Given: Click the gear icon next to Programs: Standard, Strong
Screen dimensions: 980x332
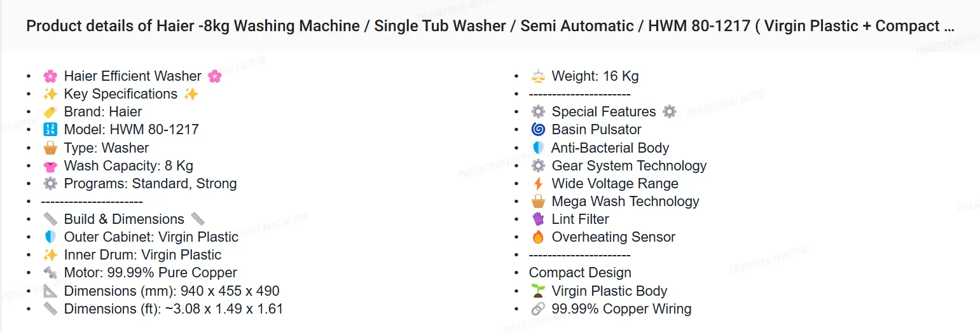Looking at the screenshot, I should click(50, 184).
